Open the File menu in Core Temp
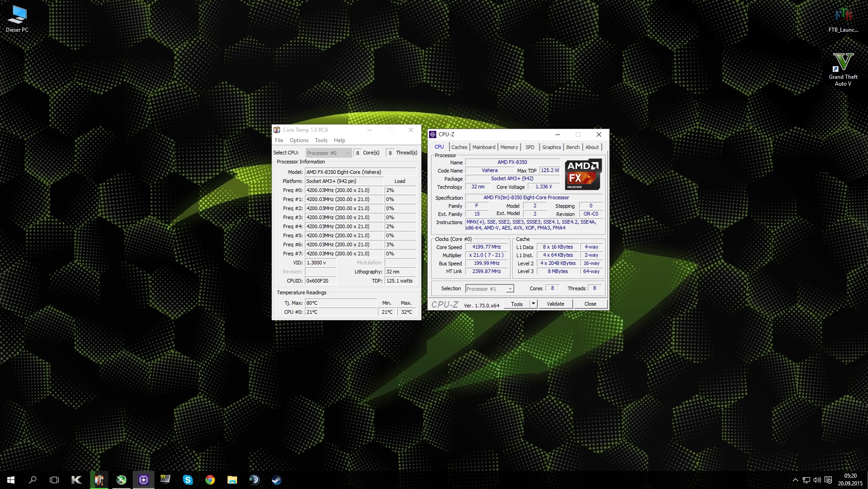Screen dimensions: 868x489 279,140
